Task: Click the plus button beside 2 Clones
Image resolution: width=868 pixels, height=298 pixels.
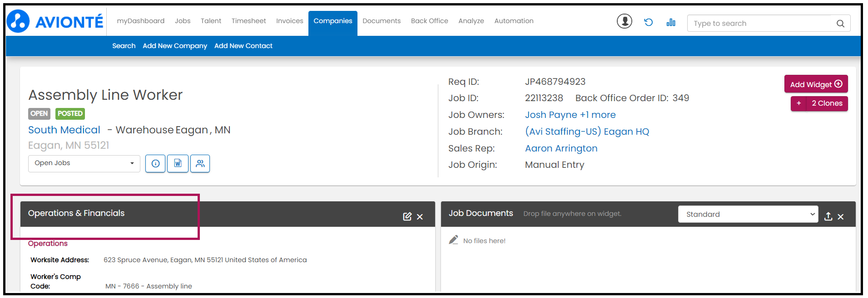Action: [x=799, y=103]
